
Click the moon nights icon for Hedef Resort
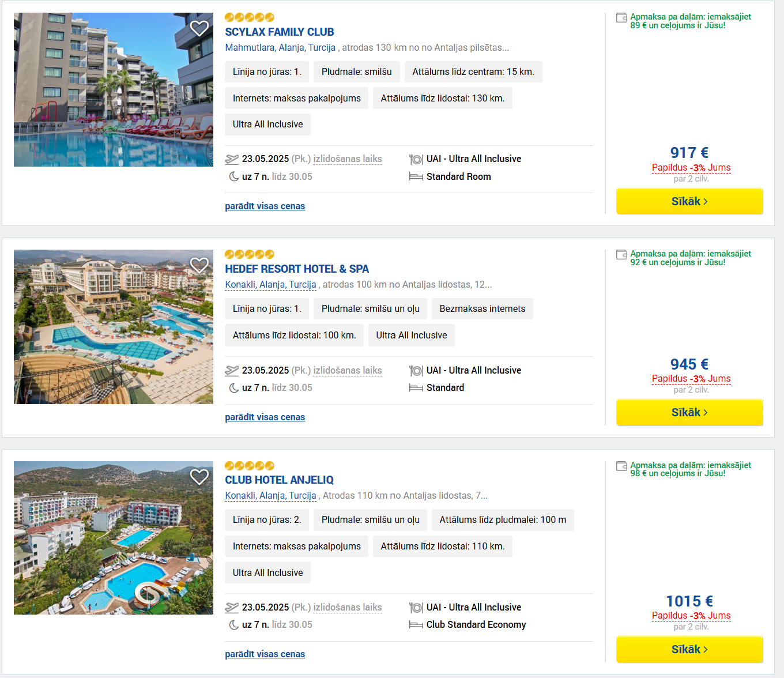(x=234, y=388)
